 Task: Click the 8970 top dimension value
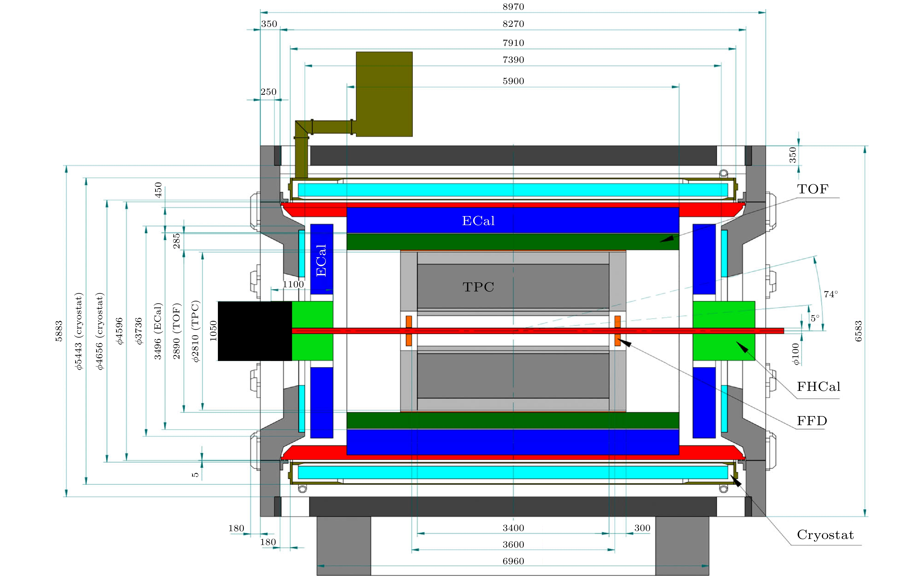(513, 7)
